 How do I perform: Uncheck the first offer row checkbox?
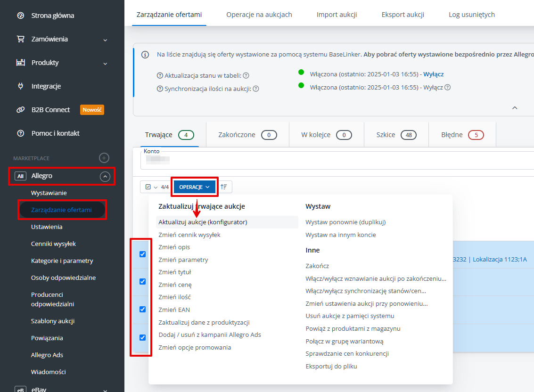(x=143, y=254)
